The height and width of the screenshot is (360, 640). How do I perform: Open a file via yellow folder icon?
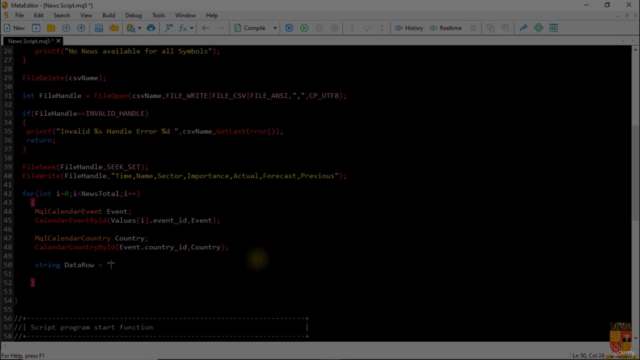pos(51,28)
